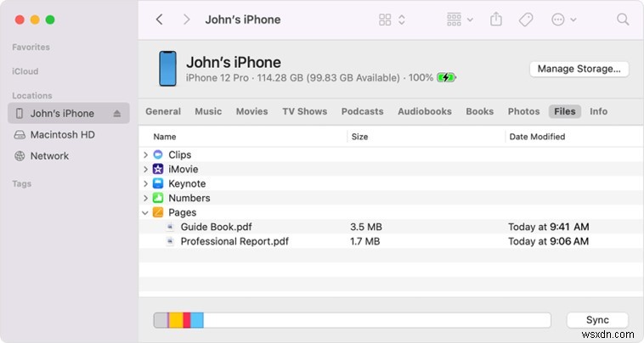Image resolution: width=644 pixels, height=343 pixels.
Task: Eject John's iPhone in the sidebar
Action: [117, 114]
